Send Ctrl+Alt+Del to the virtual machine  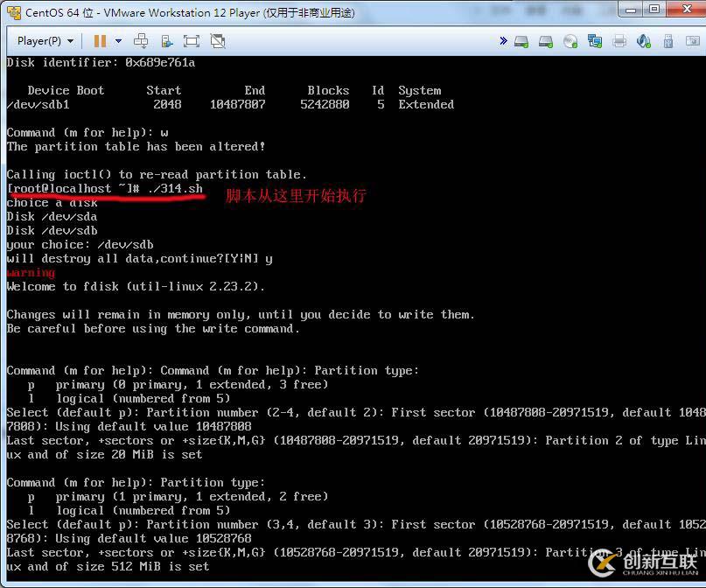[x=141, y=41]
